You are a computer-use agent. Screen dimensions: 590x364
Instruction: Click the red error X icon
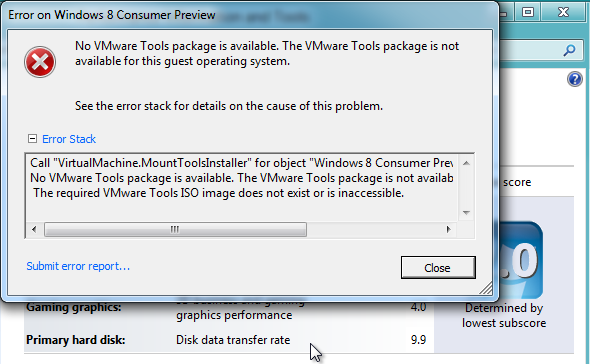point(40,62)
